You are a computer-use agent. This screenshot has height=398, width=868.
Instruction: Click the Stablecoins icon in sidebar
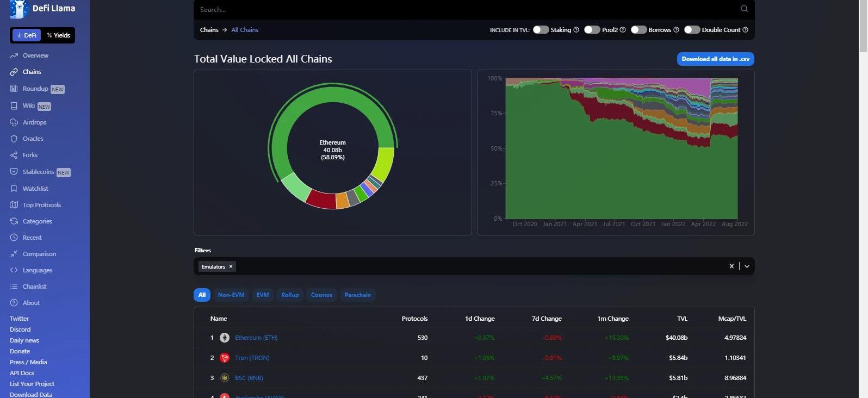[x=14, y=172]
